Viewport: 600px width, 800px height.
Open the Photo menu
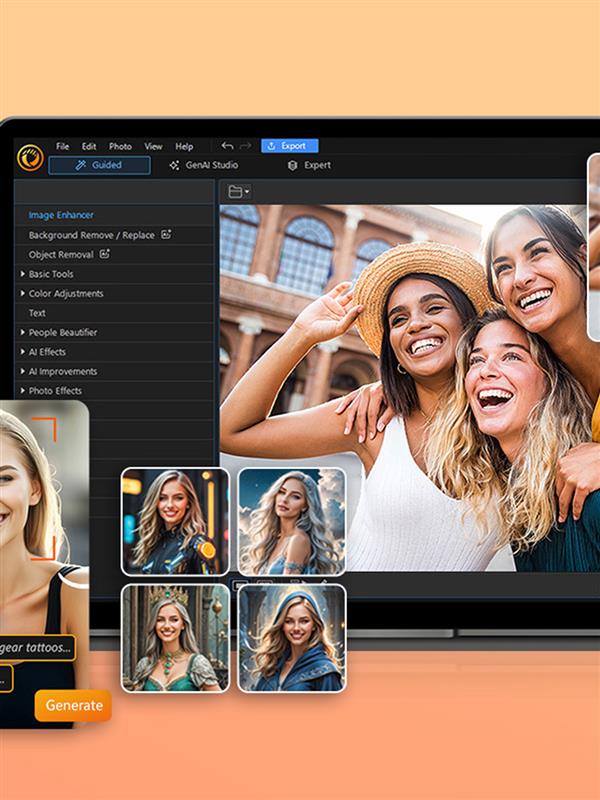coord(120,146)
